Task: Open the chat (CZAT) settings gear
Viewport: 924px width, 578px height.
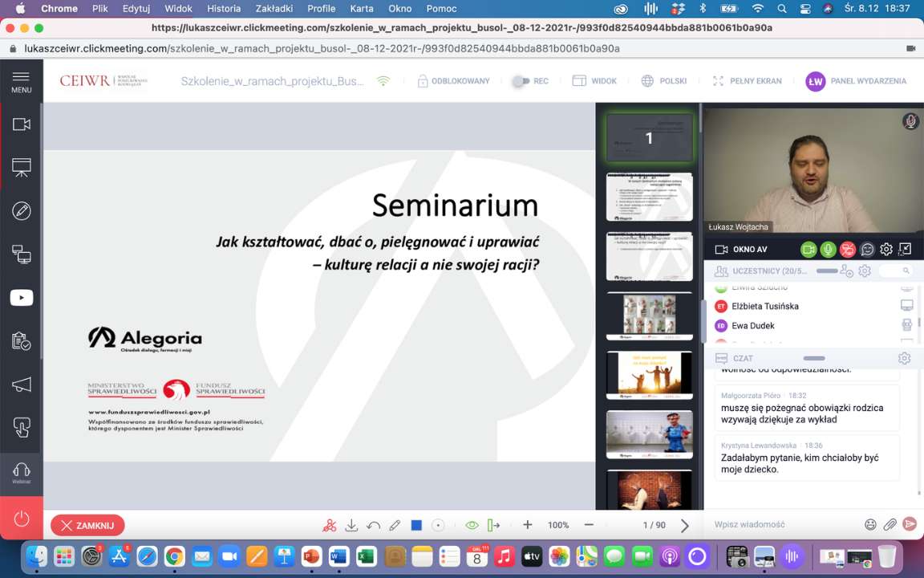Action: point(904,358)
